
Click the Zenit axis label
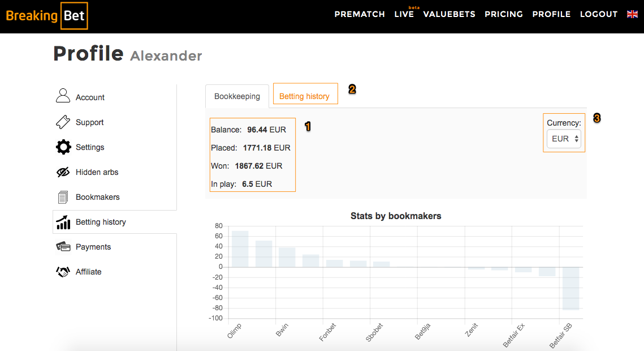(471, 330)
